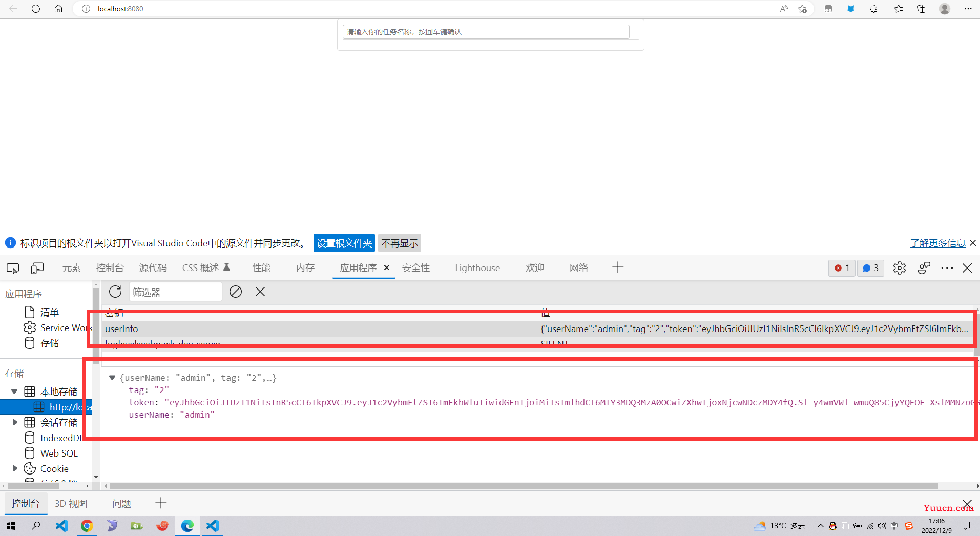Open the Windows Start menu
The width and height of the screenshot is (980, 536).
point(11,526)
